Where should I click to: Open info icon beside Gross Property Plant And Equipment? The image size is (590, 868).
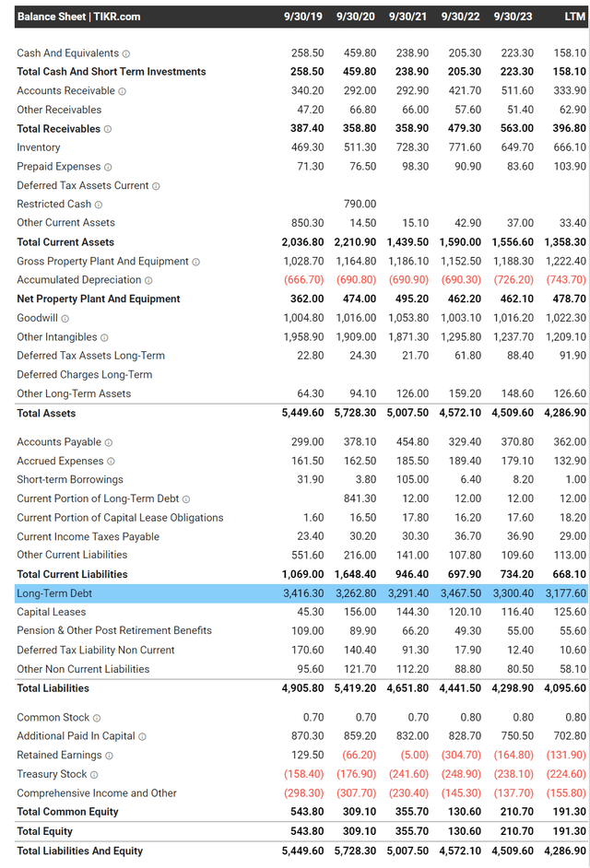tap(195, 262)
